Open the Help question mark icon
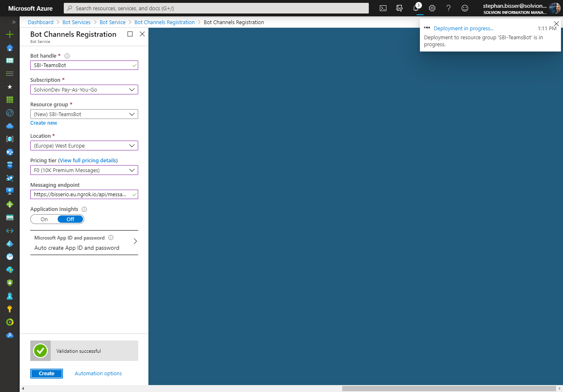Viewport: 563px width, 392px height. coord(449,8)
